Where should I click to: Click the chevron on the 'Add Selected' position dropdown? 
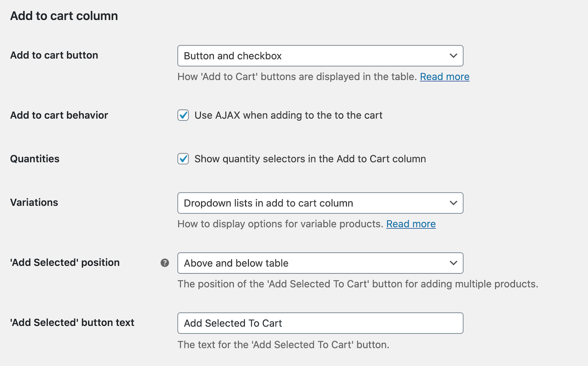click(x=453, y=263)
